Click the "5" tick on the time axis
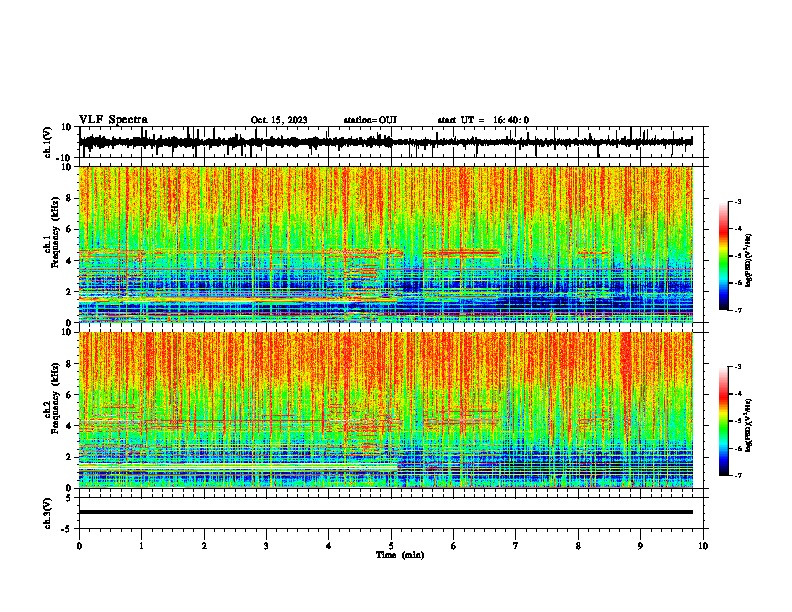 point(391,546)
